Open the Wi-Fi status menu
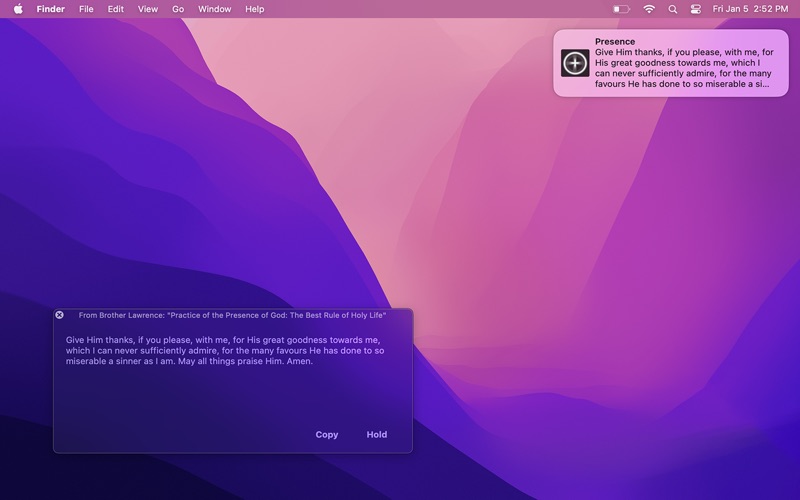The height and width of the screenshot is (500, 800). pyautogui.click(x=648, y=9)
